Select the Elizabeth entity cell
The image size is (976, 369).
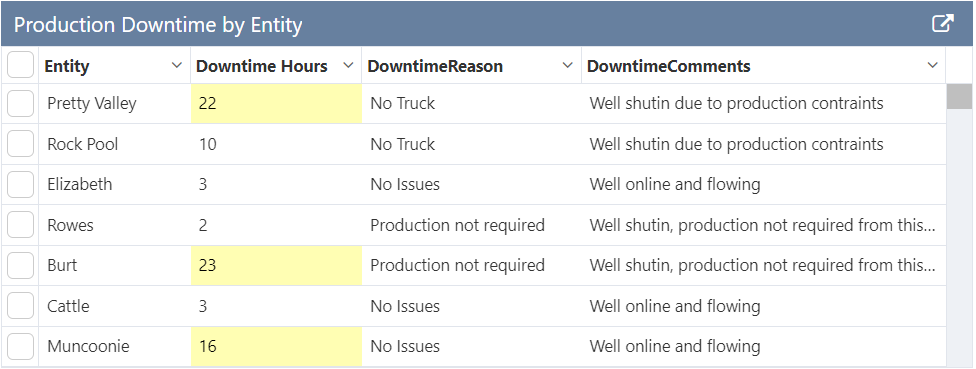[x=115, y=184]
